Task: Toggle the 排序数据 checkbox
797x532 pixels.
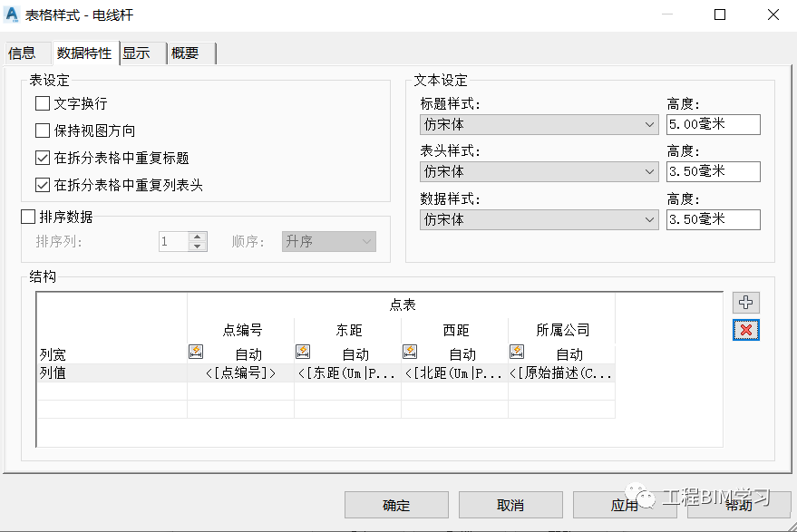Action: click(28, 217)
